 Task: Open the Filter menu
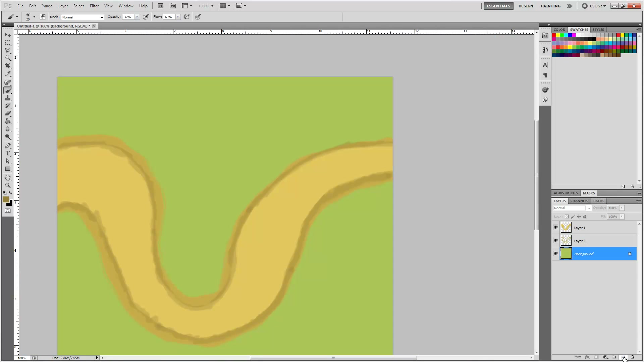[x=94, y=6]
